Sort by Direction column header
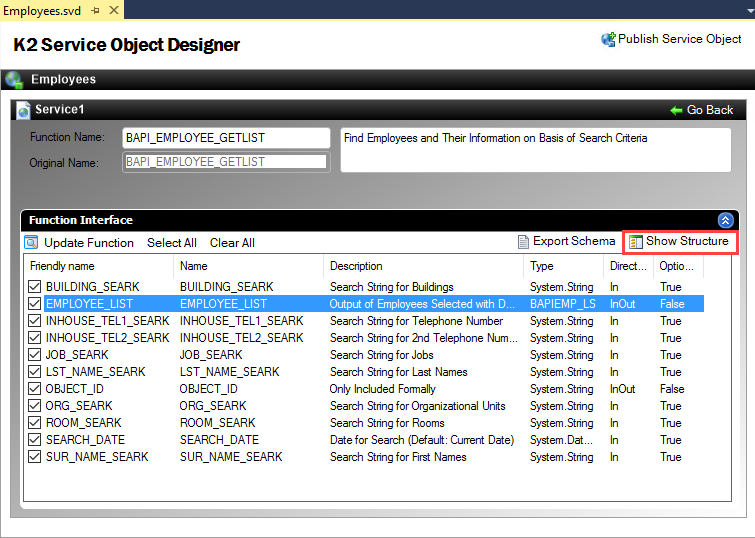This screenshot has height=538, width=755. pyautogui.click(x=628, y=266)
